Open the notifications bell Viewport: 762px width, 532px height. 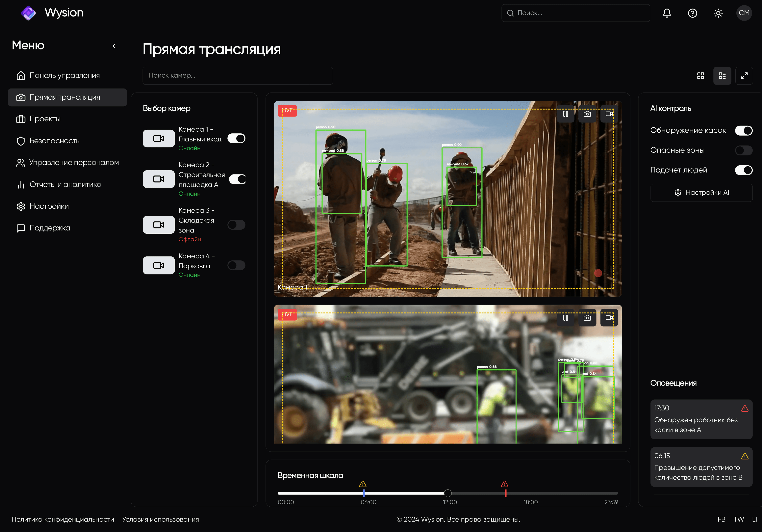667,13
